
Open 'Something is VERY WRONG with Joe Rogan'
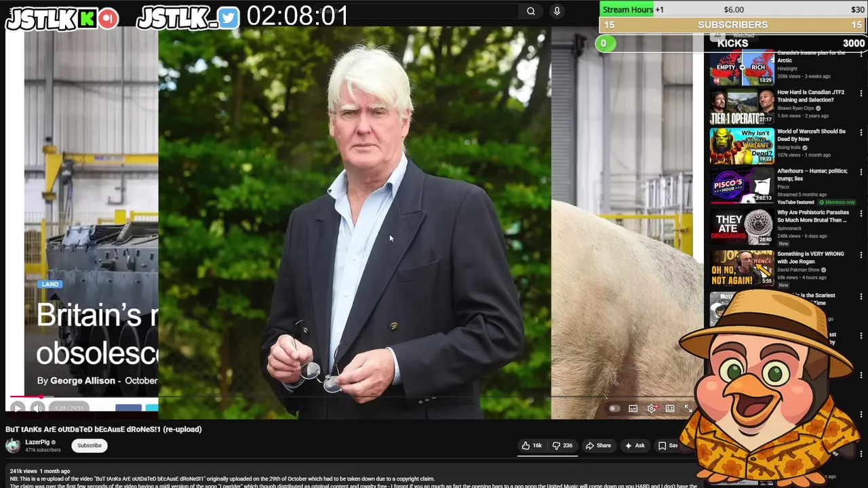tap(810, 258)
